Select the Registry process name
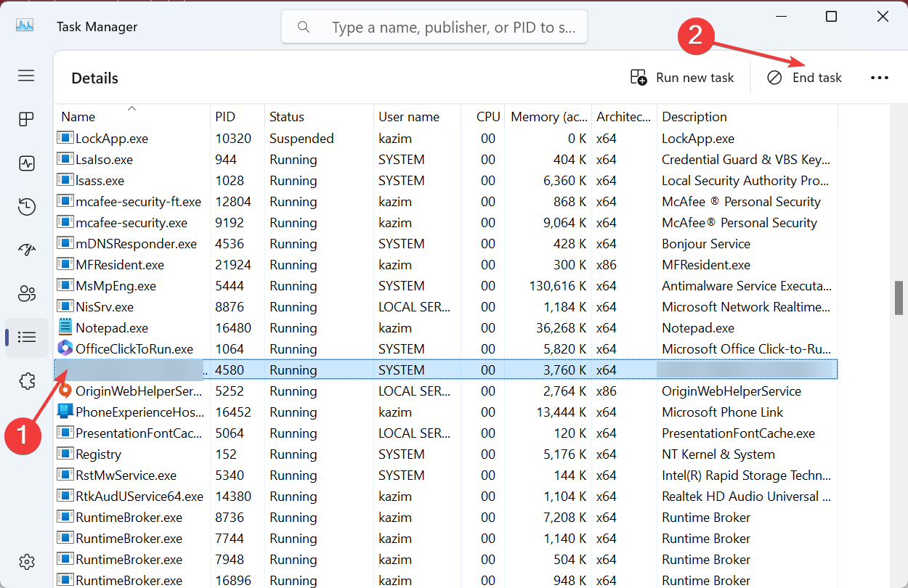Screen dimensions: 908x588 [x=98, y=454]
